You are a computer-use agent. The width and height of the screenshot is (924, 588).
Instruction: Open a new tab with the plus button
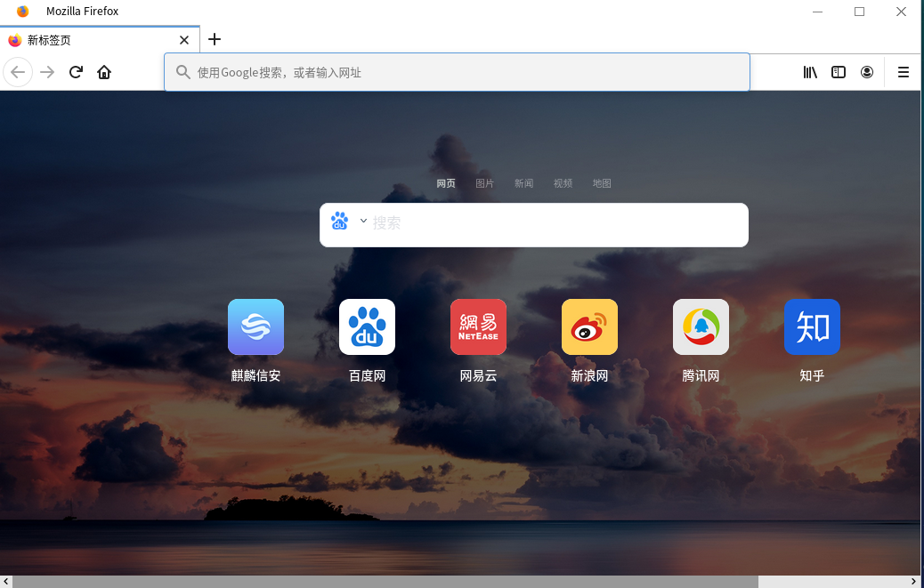214,39
